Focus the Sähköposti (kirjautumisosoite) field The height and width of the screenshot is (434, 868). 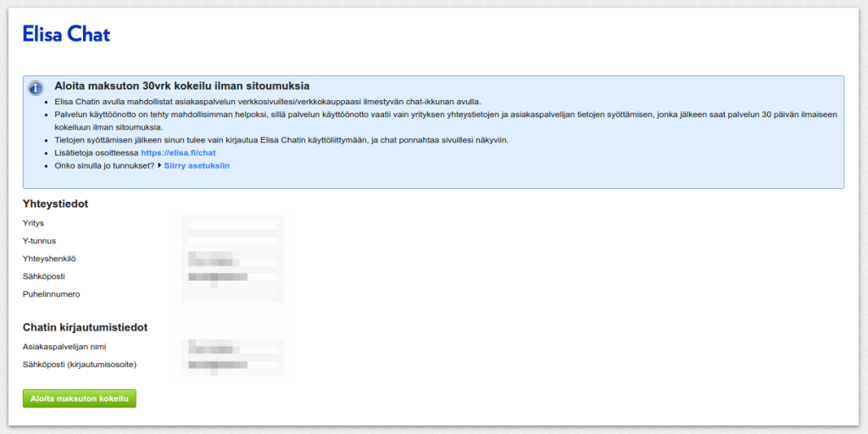click(232, 364)
